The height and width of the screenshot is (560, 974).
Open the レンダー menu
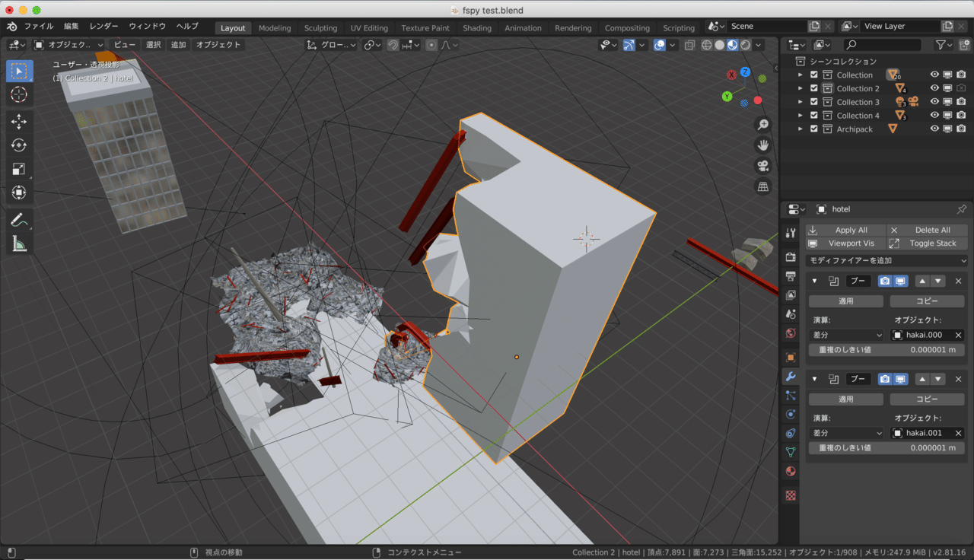(x=103, y=27)
